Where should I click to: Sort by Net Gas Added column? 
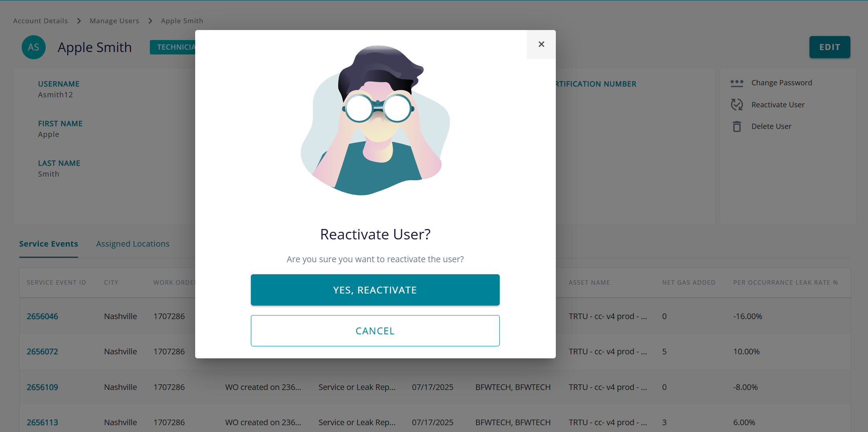tap(688, 283)
